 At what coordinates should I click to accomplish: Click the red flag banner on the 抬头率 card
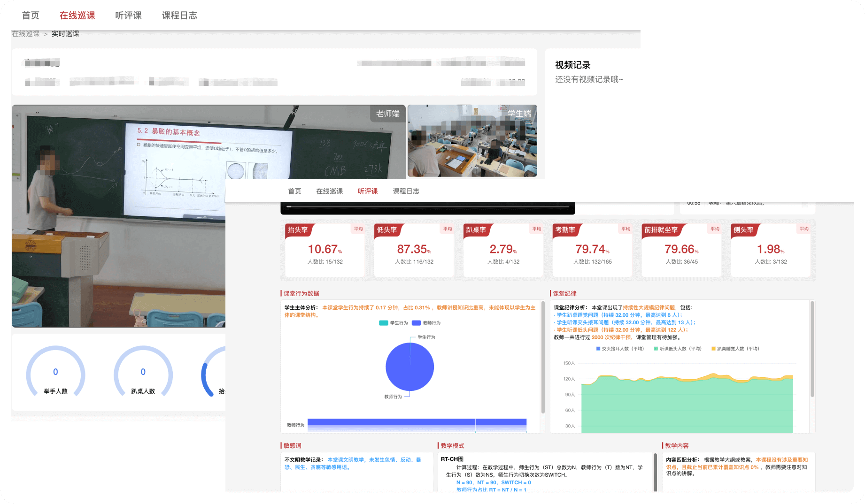coord(299,230)
